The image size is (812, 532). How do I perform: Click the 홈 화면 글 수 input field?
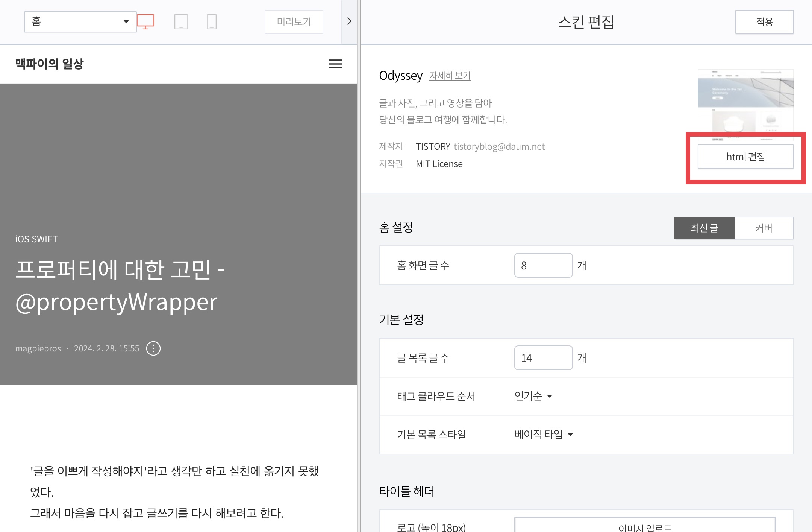point(543,266)
